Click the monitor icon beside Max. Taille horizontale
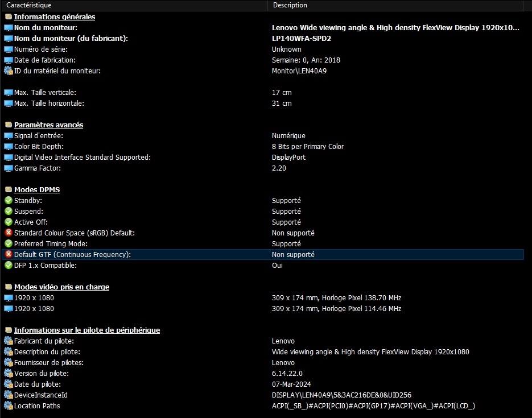The image size is (532, 418). 9,104
